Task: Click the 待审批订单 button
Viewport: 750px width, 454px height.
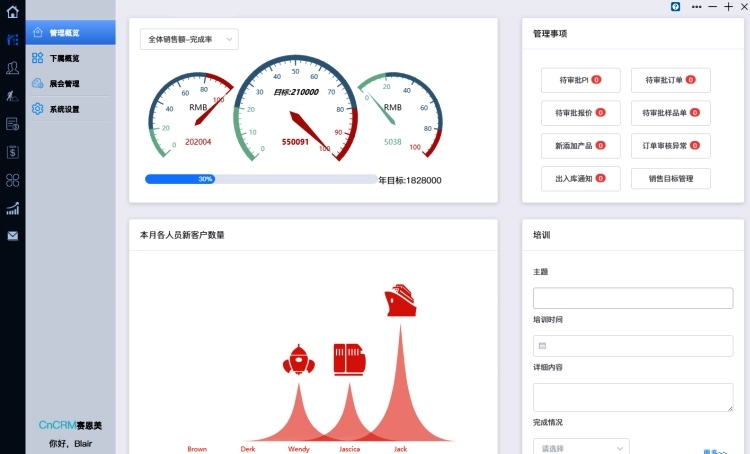Action: point(671,80)
